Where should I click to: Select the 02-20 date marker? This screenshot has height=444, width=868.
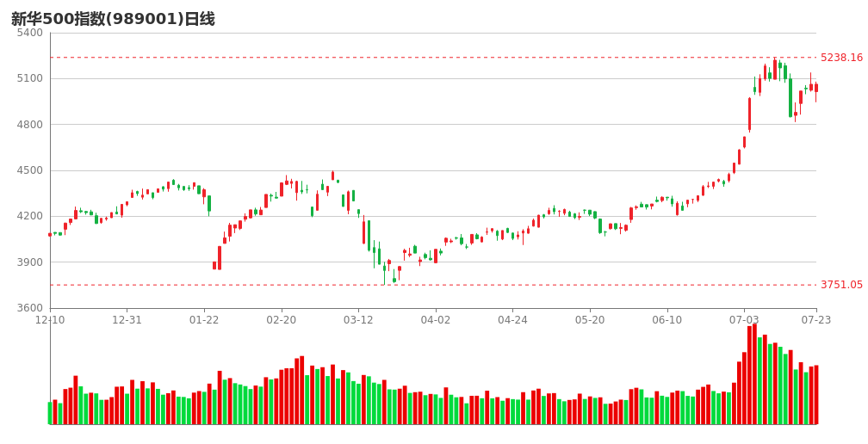[282, 320]
